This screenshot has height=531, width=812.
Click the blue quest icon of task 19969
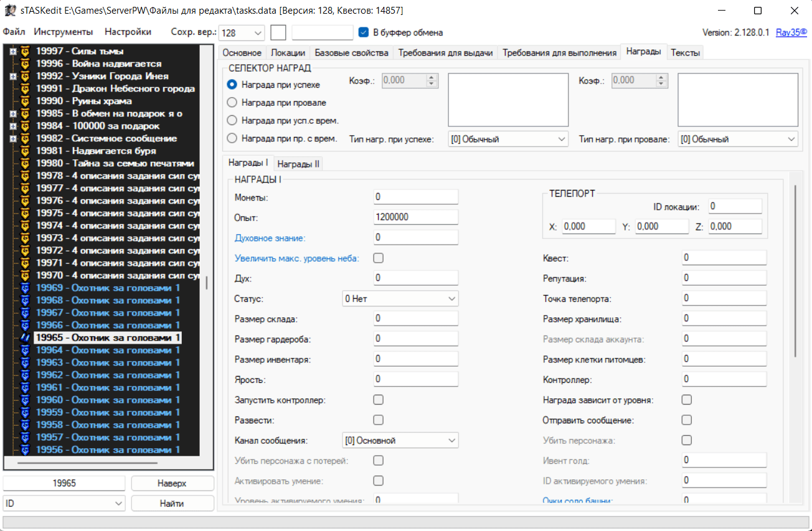coord(26,288)
